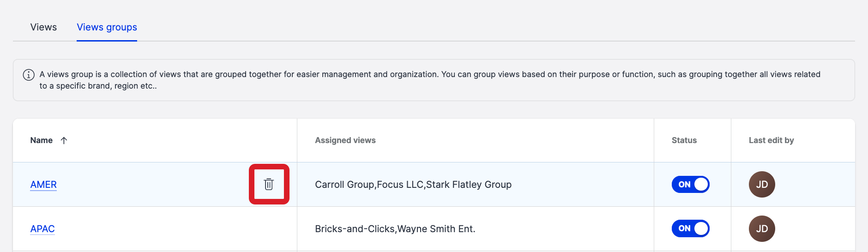The height and width of the screenshot is (252, 868).
Task: Click the info icon in the banner
Action: 29,75
